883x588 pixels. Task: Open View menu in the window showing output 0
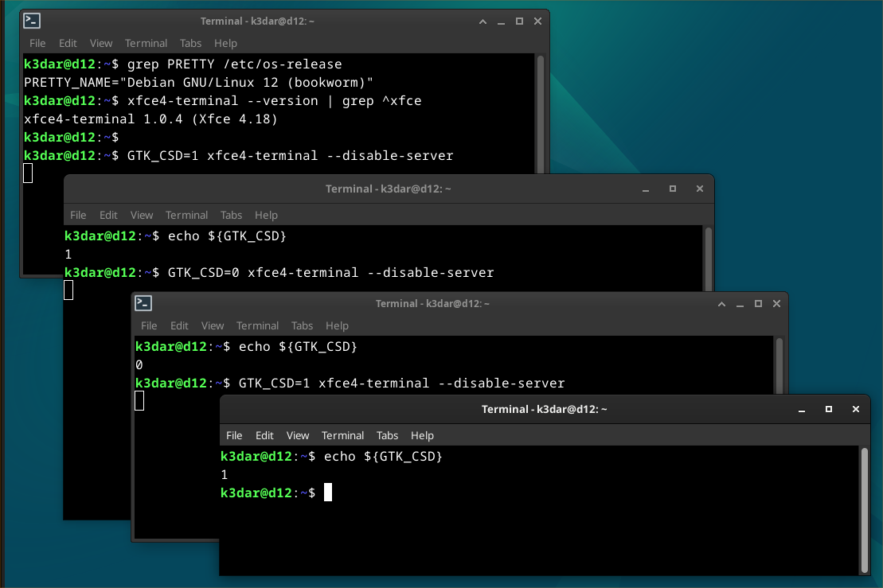(x=213, y=325)
